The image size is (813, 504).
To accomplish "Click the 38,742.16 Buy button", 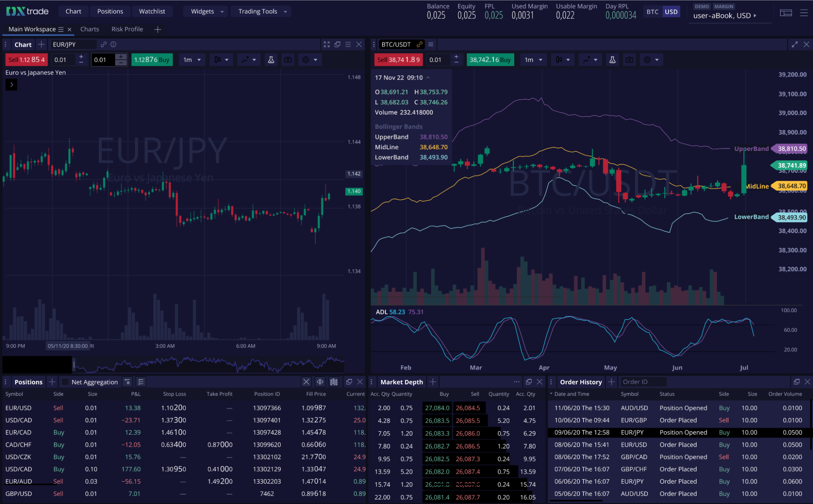I will [x=490, y=59].
